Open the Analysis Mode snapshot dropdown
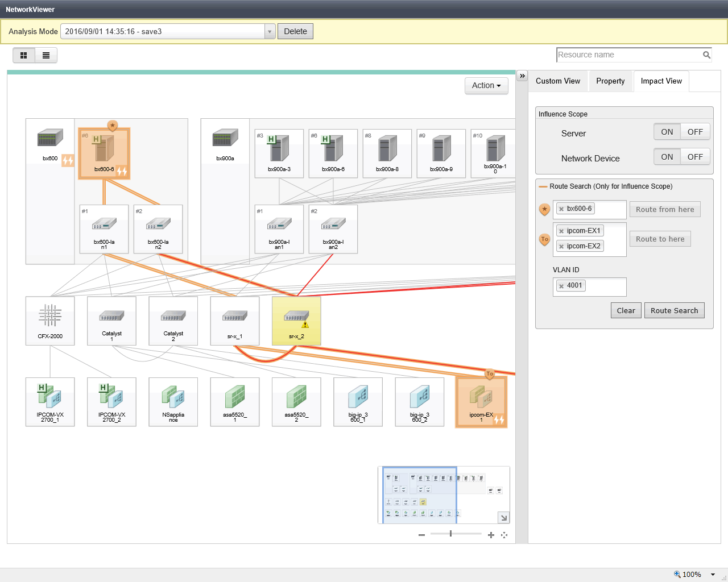 (270, 31)
